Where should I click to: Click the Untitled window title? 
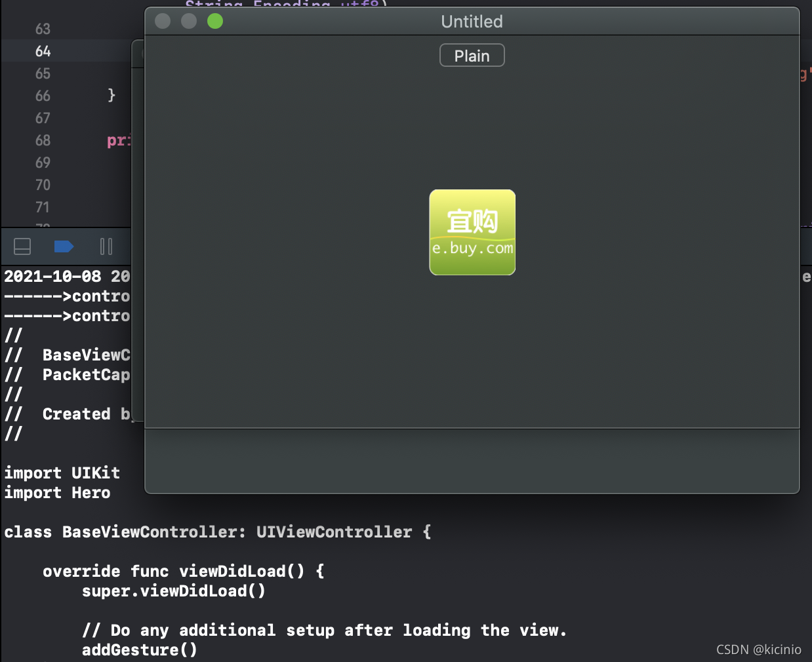point(472,22)
